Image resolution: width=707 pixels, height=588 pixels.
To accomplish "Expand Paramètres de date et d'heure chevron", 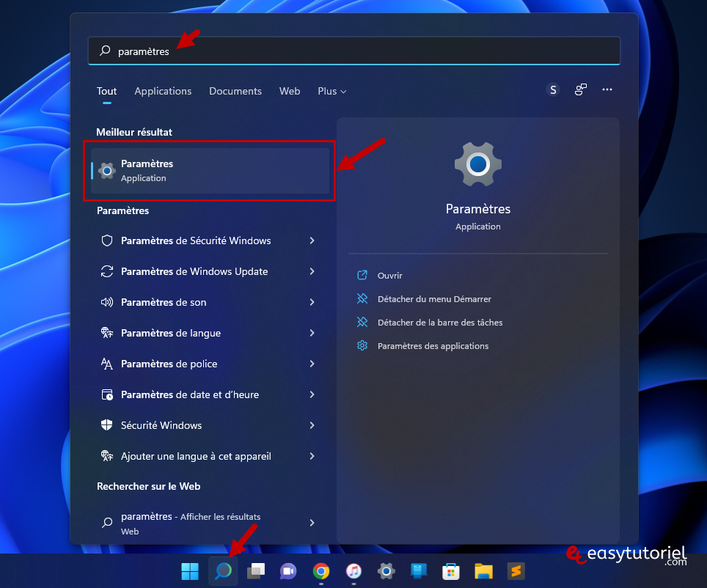I will point(312,394).
